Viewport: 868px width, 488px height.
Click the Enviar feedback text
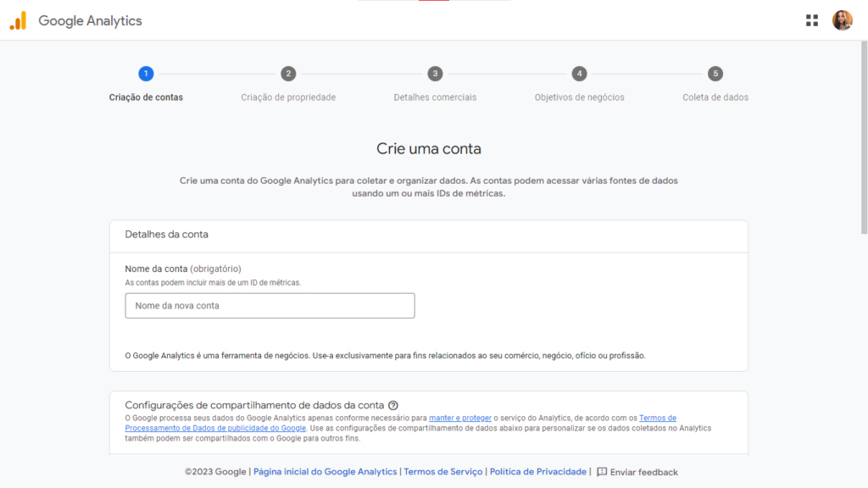(644, 473)
